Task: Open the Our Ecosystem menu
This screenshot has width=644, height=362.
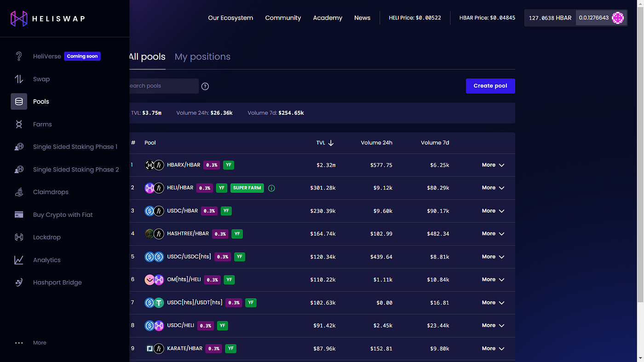Action: point(230,18)
